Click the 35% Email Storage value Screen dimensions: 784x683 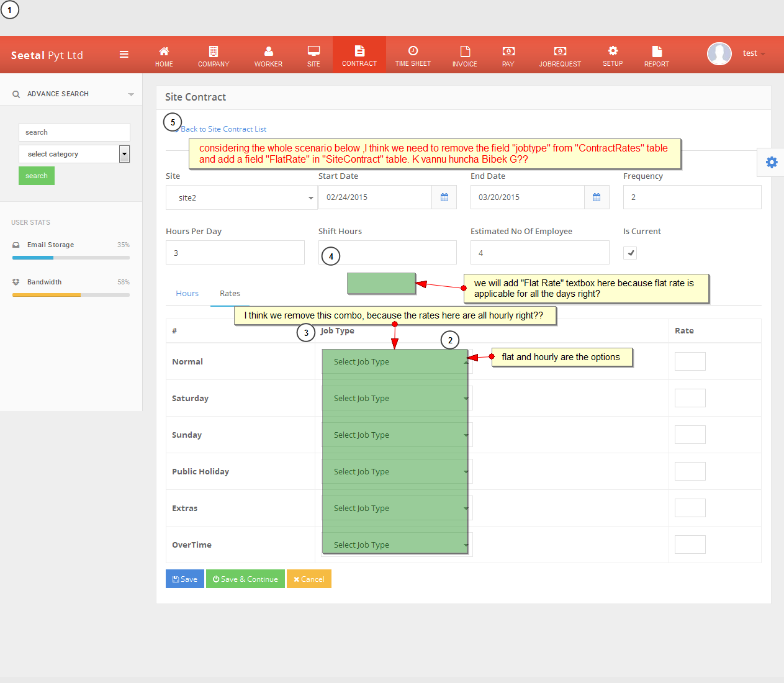(124, 245)
